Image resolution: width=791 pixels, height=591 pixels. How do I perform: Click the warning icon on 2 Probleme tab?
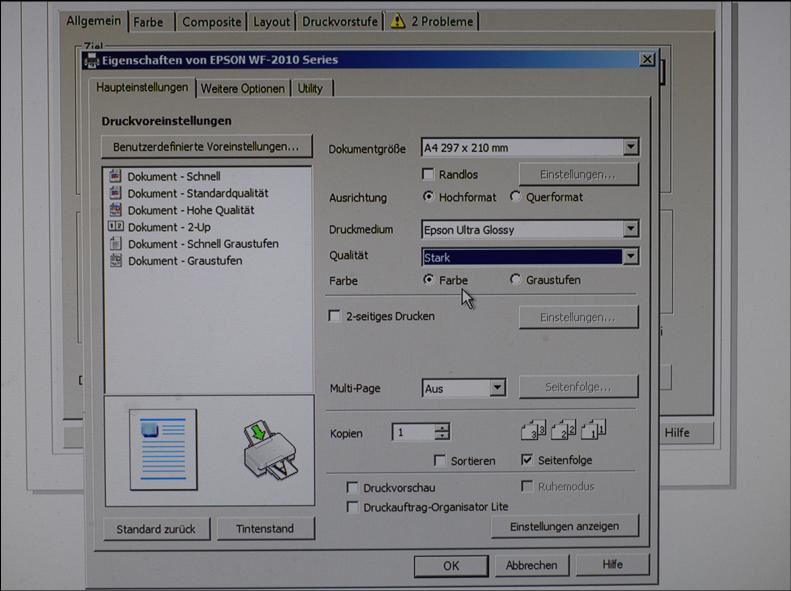click(398, 21)
